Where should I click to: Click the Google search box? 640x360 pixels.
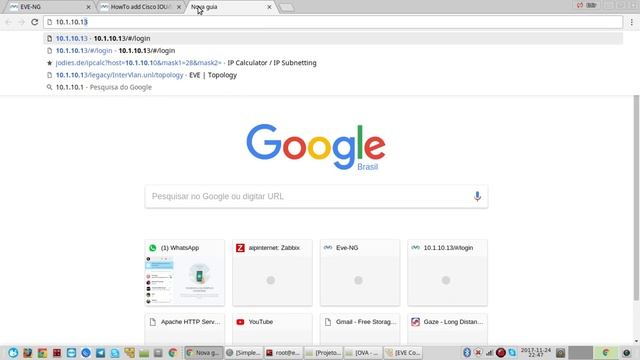pyautogui.click(x=316, y=196)
